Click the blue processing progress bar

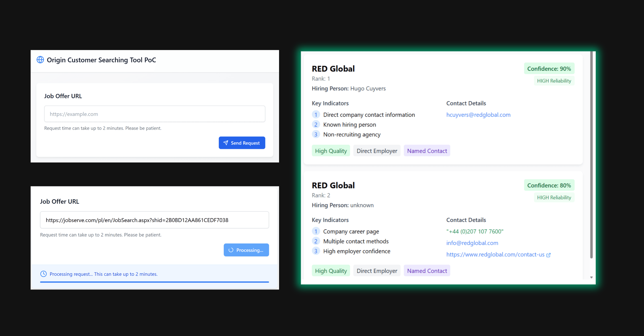(x=155, y=282)
